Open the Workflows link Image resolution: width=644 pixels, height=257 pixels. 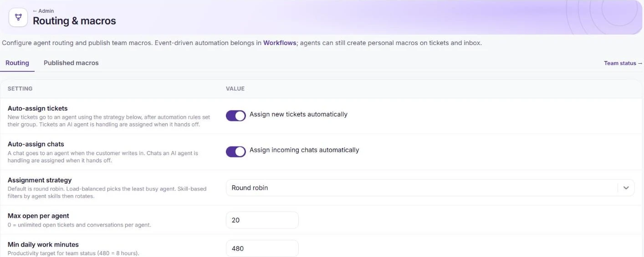280,43
